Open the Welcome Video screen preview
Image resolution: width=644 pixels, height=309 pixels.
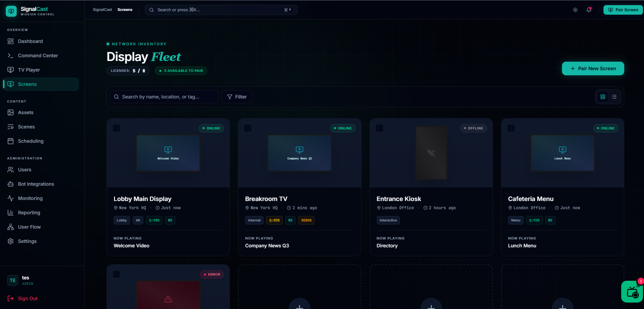(x=168, y=153)
